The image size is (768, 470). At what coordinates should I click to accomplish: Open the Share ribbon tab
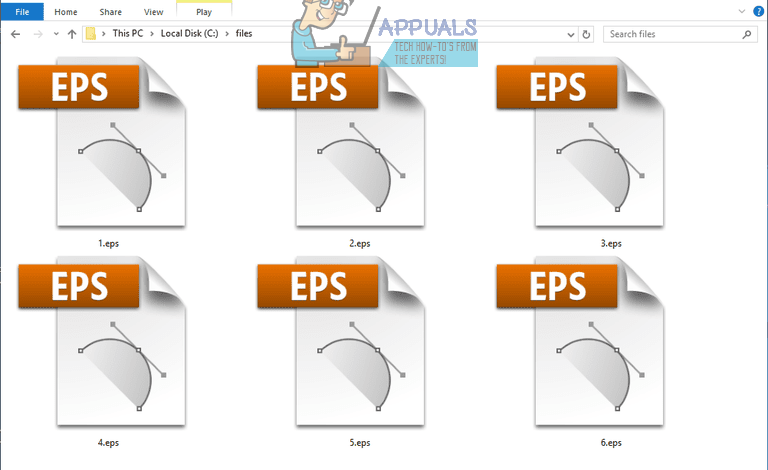pyautogui.click(x=111, y=12)
